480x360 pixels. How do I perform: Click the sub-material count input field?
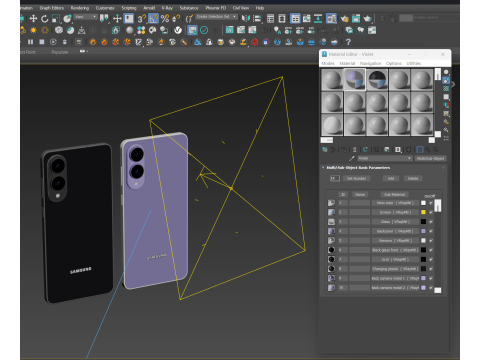pyautogui.click(x=334, y=178)
